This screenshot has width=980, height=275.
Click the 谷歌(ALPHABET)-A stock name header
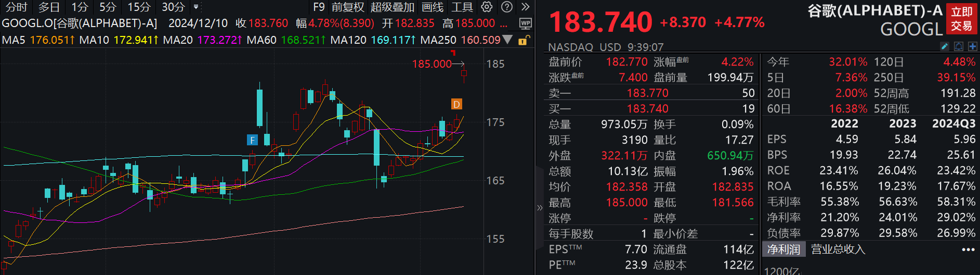coord(874,10)
